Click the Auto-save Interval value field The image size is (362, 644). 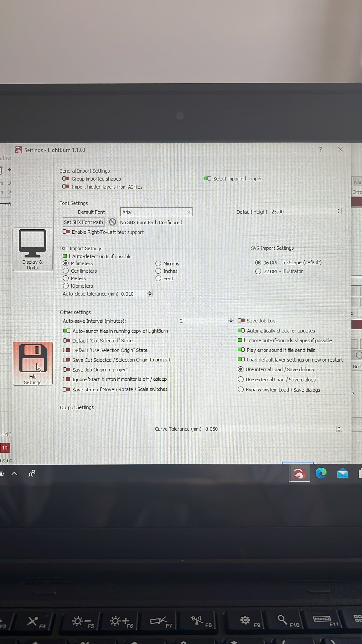(x=203, y=321)
